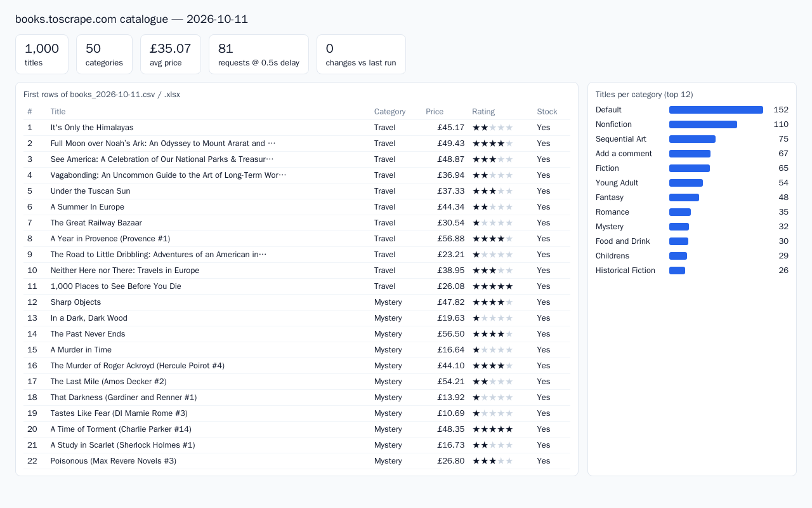This screenshot has width=812, height=508.
Task: Click the Young Adult chart label
Action: (617, 183)
